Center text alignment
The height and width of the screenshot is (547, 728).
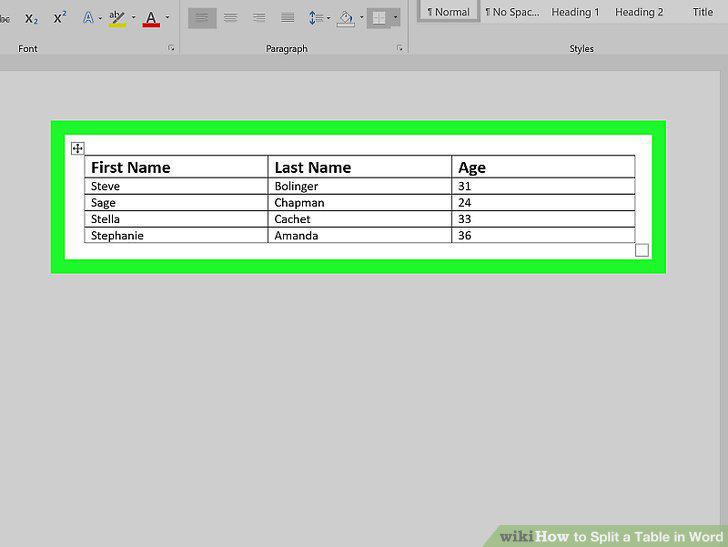[230, 18]
